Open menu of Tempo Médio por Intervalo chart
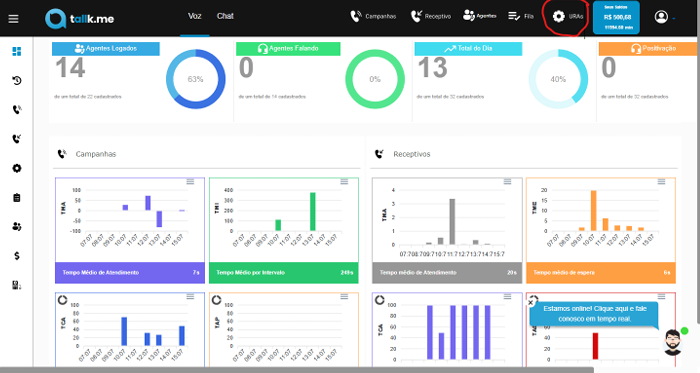Image resolution: width=700 pixels, height=373 pixels. [x=344, y=182]
